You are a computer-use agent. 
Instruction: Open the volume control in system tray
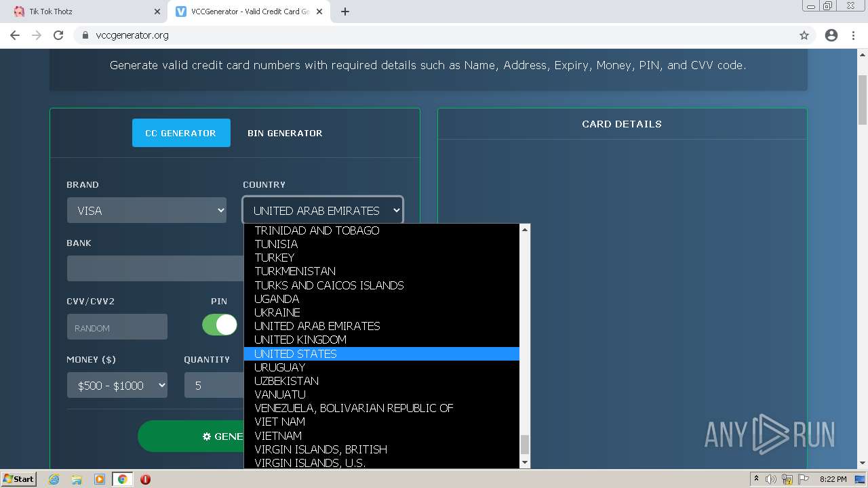[x=771, y=479]
